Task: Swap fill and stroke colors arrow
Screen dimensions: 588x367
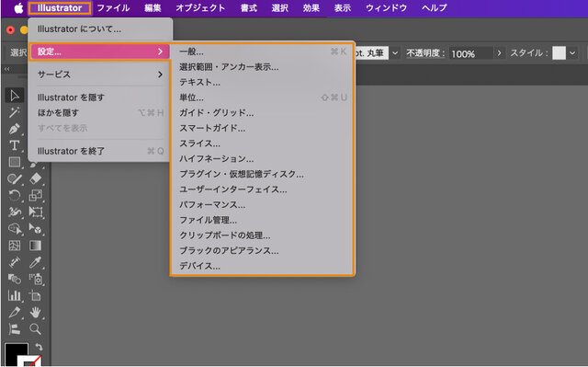Action: coord(39,347)
